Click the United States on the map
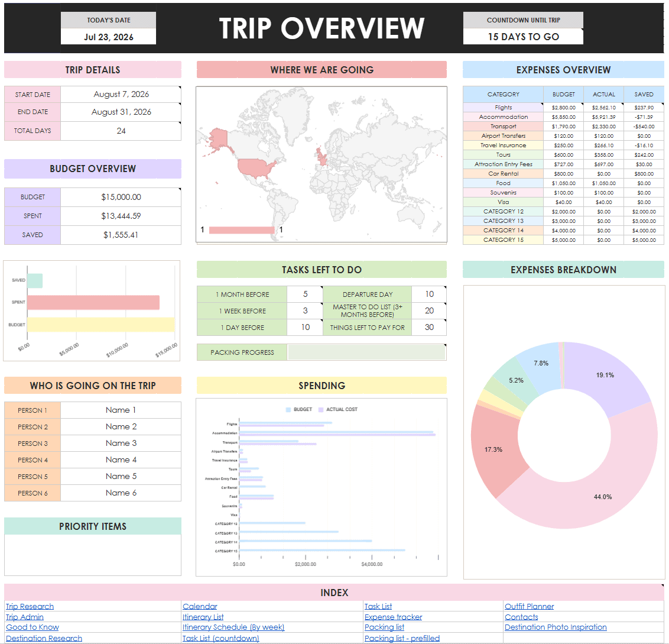 point(255,167)
